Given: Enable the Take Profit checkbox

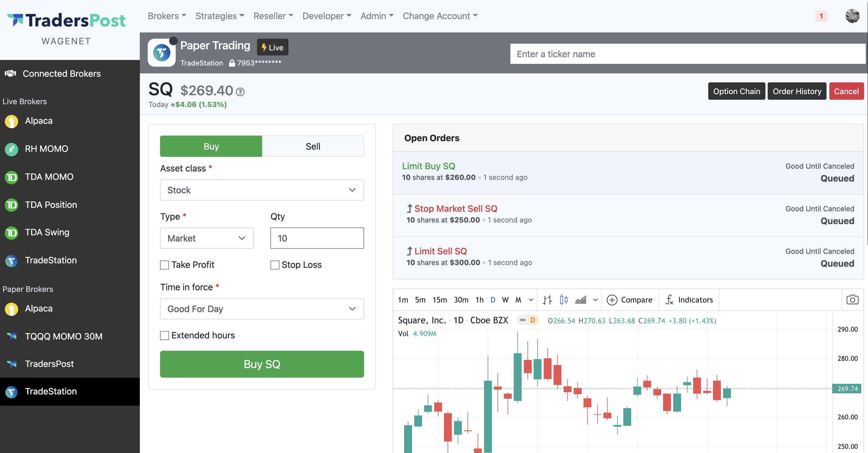Looking at the screenshot, I should 165,265.
